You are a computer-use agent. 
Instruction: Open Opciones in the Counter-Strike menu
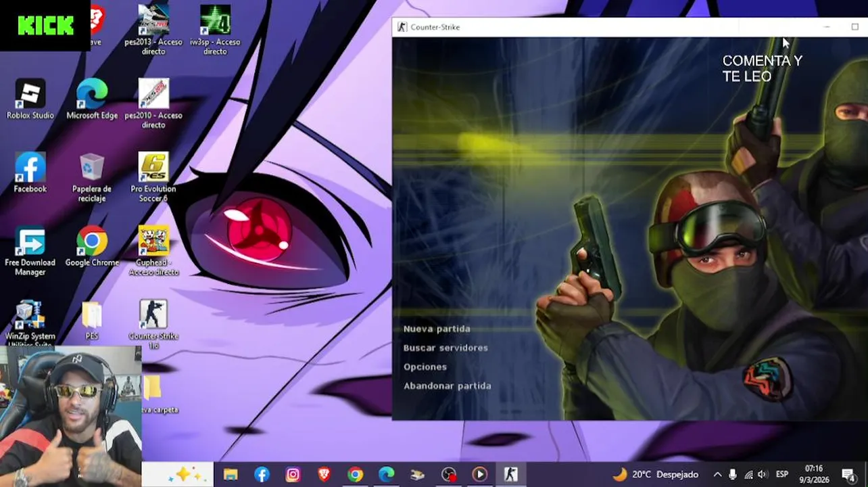tap(425, 367)
